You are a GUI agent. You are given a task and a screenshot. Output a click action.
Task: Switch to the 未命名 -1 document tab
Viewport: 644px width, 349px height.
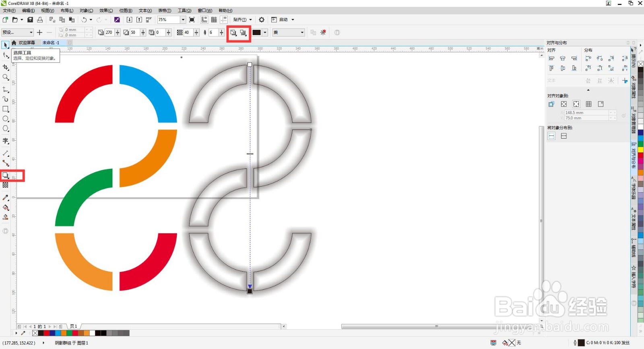(x=51, y=43)
